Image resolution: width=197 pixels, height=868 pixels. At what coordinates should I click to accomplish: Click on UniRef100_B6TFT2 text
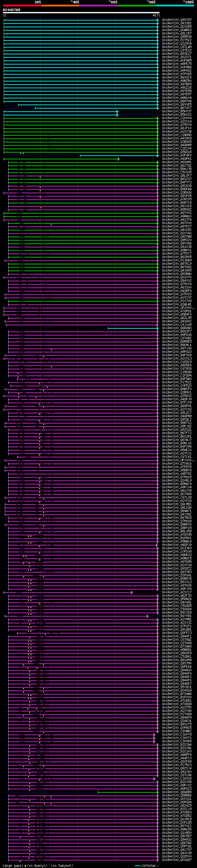pos(176,433)
